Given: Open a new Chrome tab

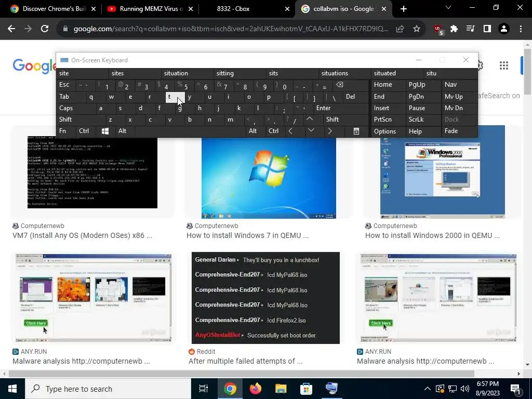Looking at the screenshot, I should [403, 9].
